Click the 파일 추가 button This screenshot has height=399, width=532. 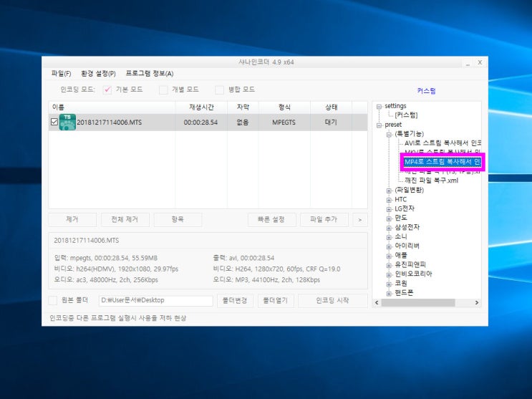pos(324,219)
